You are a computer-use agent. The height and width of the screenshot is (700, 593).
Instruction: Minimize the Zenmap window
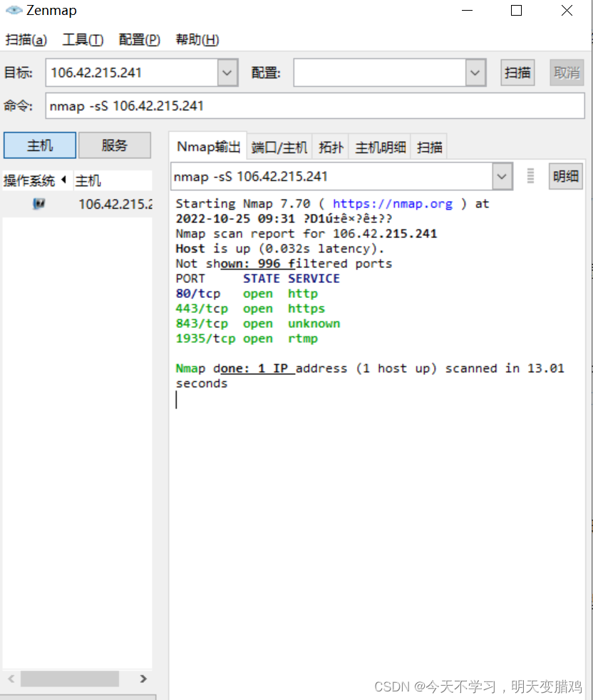coord(467,10)
